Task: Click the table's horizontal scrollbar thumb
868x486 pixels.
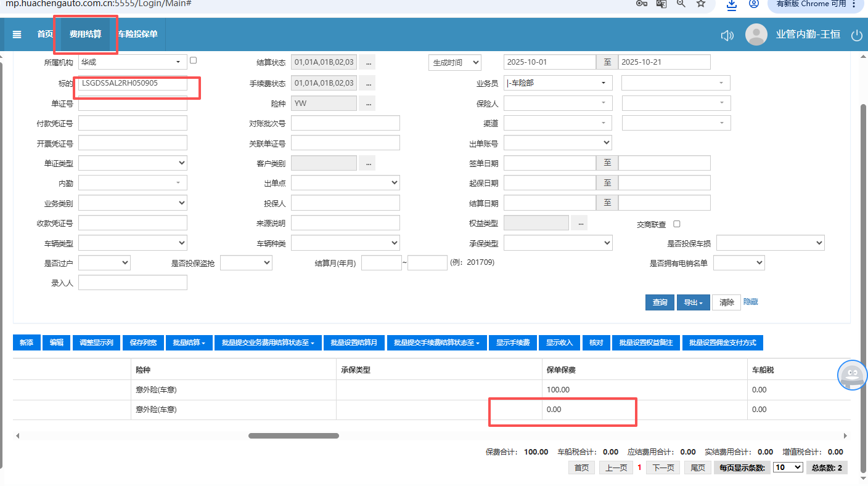Action: click(x=293, y=435)
